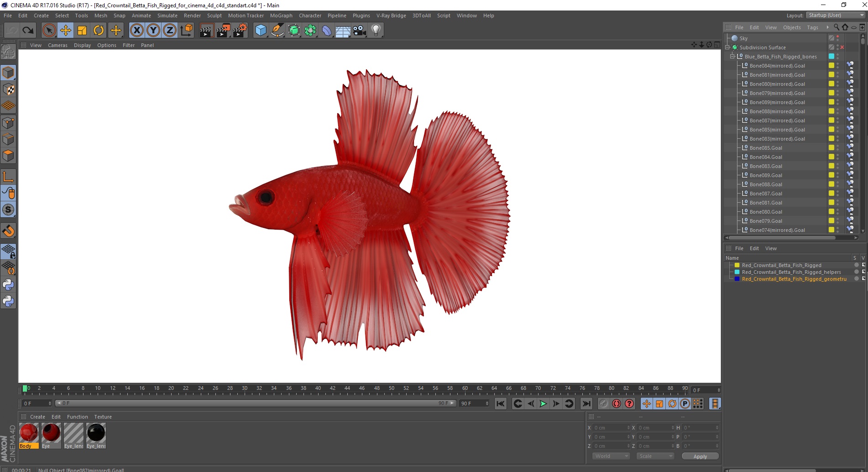The width and height of the screenshot is (868, 472).
Task: Open the World coordinate dropdown
Action: point(611,456)
